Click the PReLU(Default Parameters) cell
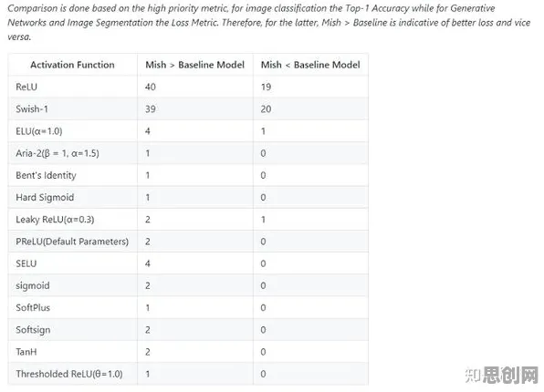The image size is (544, 392). click(x=72, y=242)
